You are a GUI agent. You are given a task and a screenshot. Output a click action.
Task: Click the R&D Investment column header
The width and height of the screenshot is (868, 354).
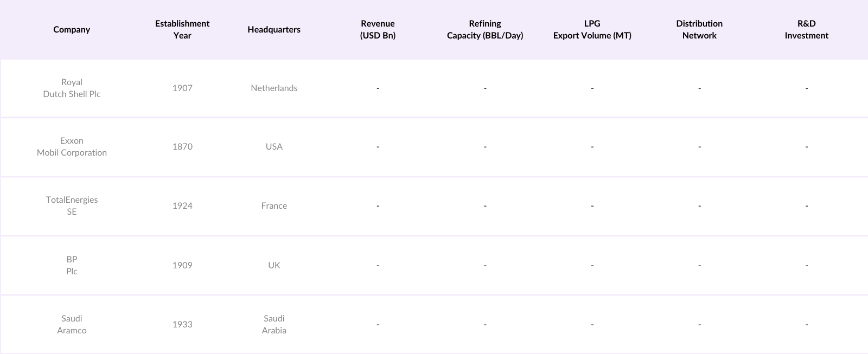(807, 29)
